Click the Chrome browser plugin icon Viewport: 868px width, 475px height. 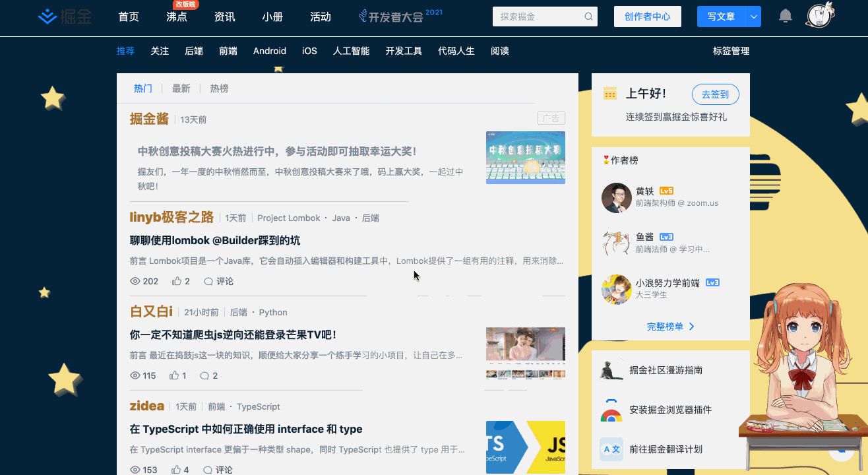tap(611, 411)
